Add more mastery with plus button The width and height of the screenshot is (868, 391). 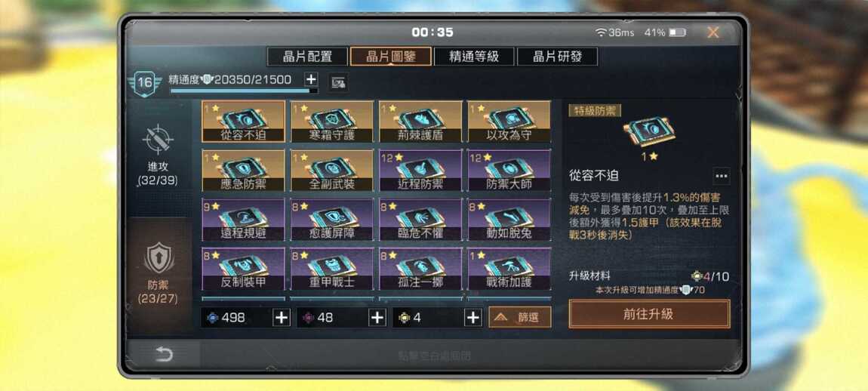pyautogui.click(x=311, y=79)
